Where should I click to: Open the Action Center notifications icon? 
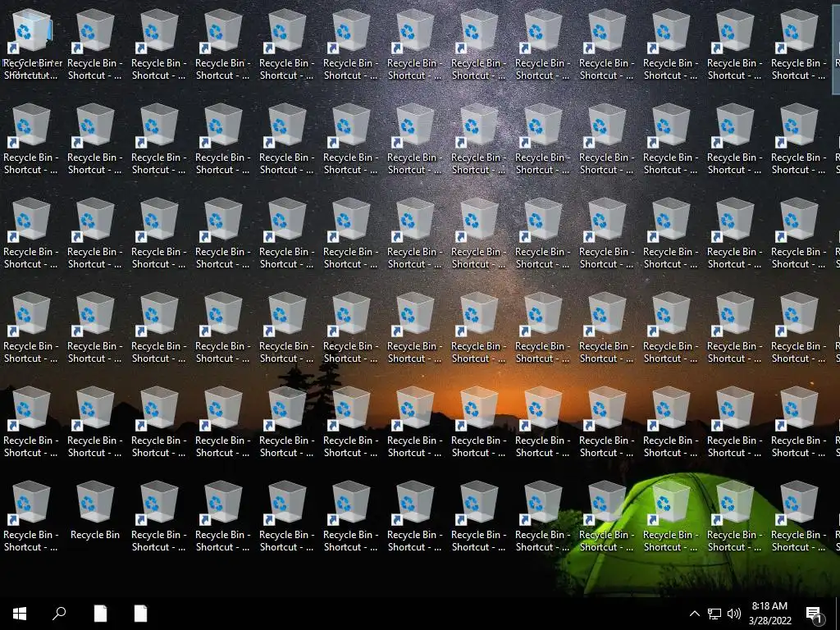click(815, 614)
